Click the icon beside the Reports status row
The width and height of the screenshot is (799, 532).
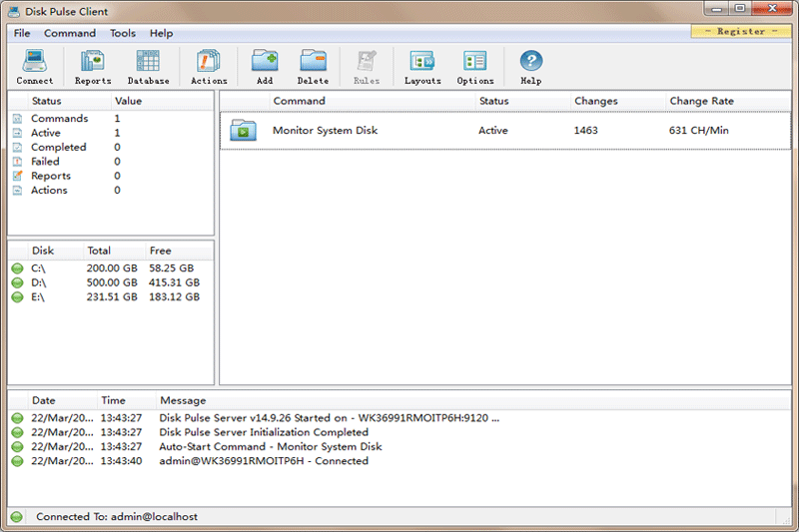17,176
